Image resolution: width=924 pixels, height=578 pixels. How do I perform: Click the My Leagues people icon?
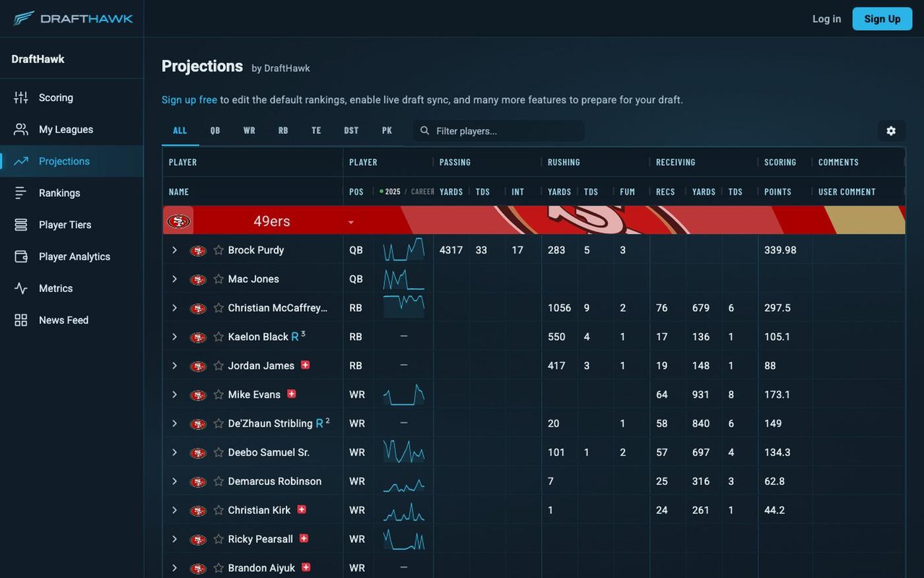[21, 129]
